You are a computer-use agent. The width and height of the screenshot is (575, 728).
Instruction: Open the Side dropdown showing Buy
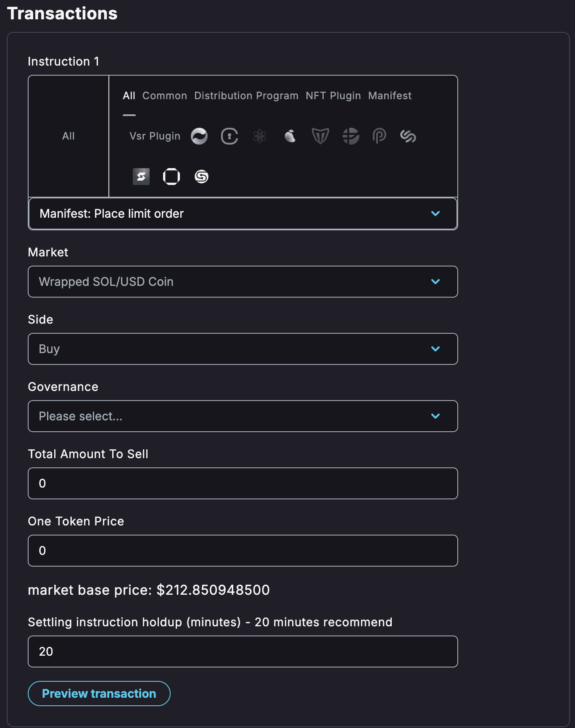pos(243,349)
